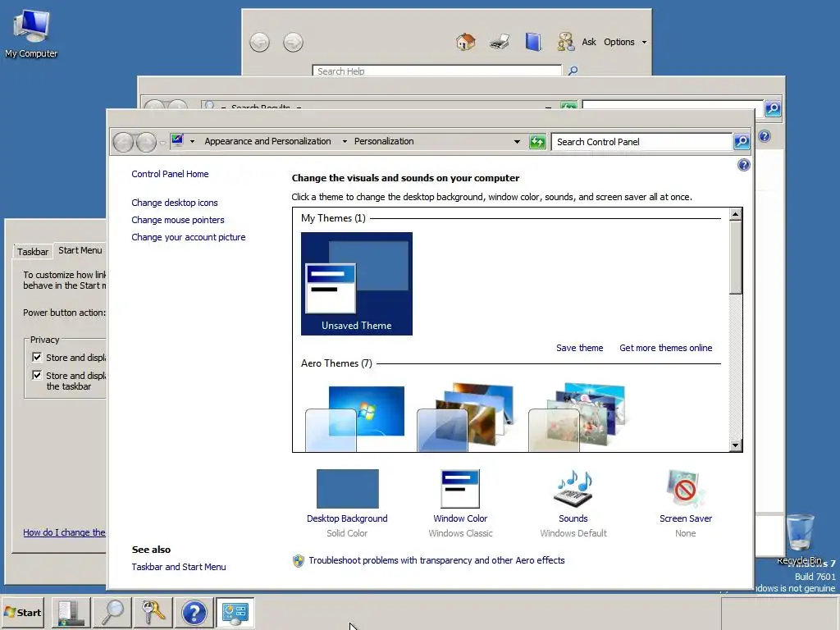Click Help window Back arrow button
840x630 pixels.
click(x=260, y=43)
